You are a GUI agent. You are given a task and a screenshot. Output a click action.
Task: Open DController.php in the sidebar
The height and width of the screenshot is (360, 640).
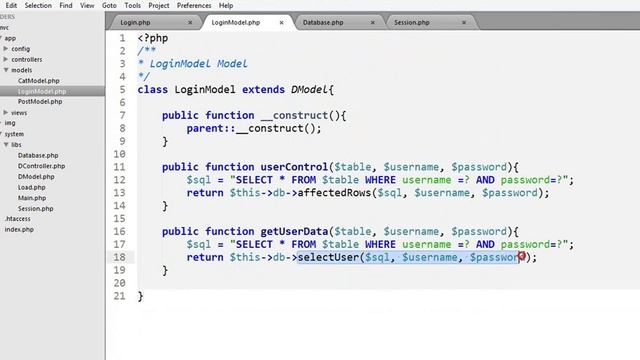(41, 166)
